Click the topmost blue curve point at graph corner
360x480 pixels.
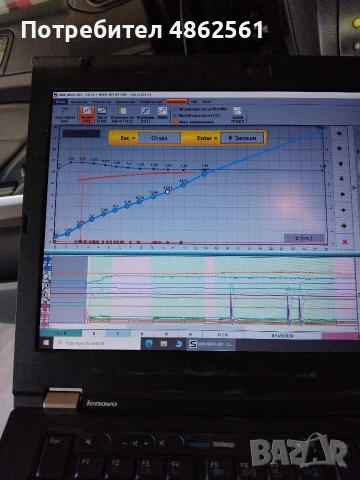coord(321,131)
